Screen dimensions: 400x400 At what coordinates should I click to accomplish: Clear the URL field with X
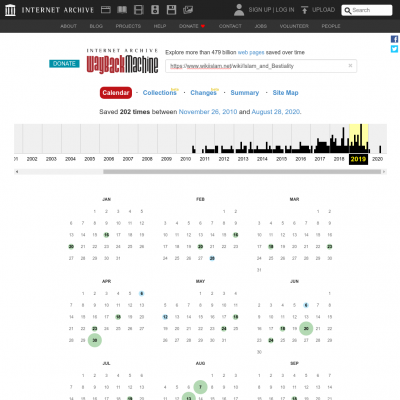click(x=350, y=66)
